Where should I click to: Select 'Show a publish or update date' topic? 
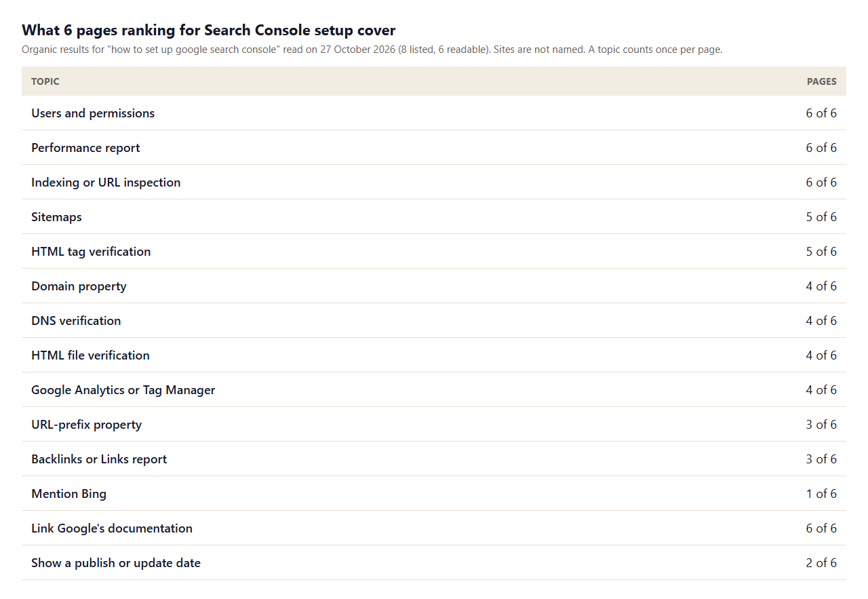click(116, 563)
